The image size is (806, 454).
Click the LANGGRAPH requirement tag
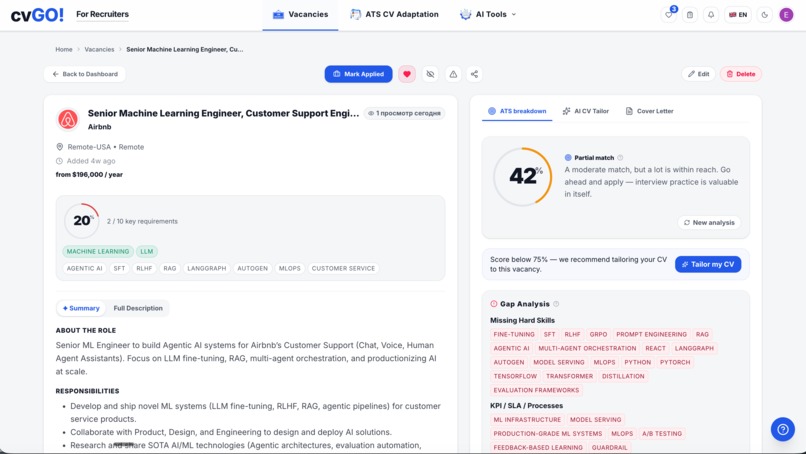tap(207, 268)
